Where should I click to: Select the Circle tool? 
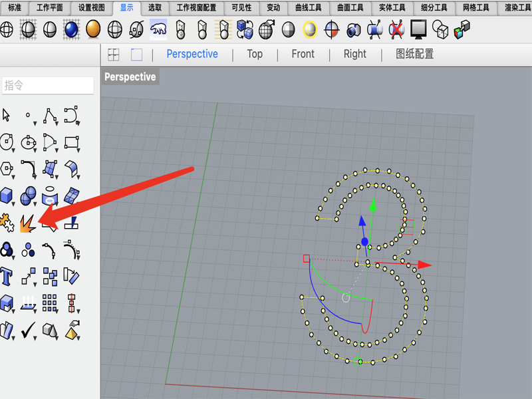click(7, 142)
